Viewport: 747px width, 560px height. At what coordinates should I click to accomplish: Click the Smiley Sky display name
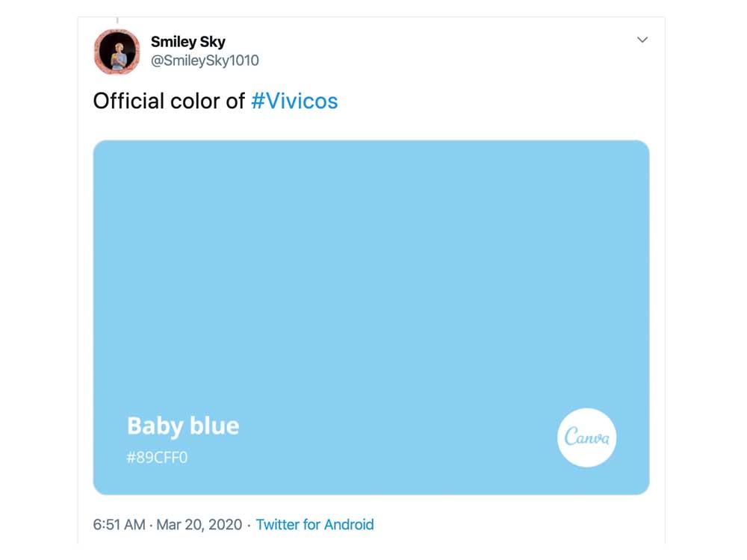pos(187,41)
